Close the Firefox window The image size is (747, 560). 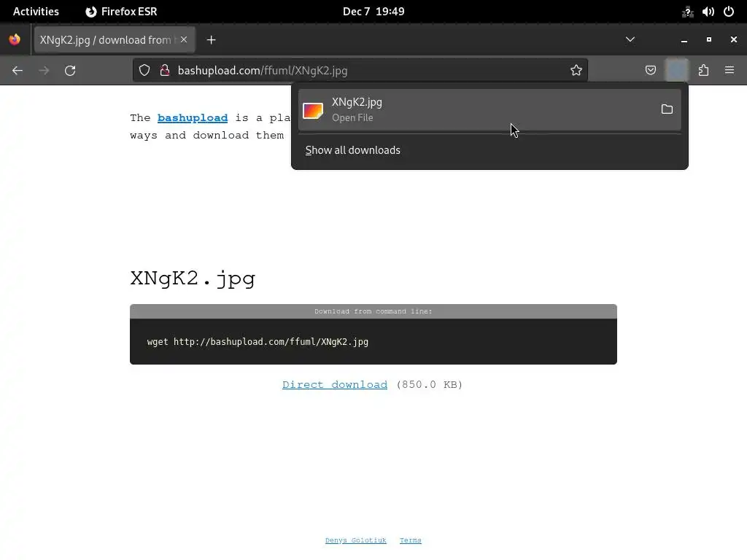point(734,39)
